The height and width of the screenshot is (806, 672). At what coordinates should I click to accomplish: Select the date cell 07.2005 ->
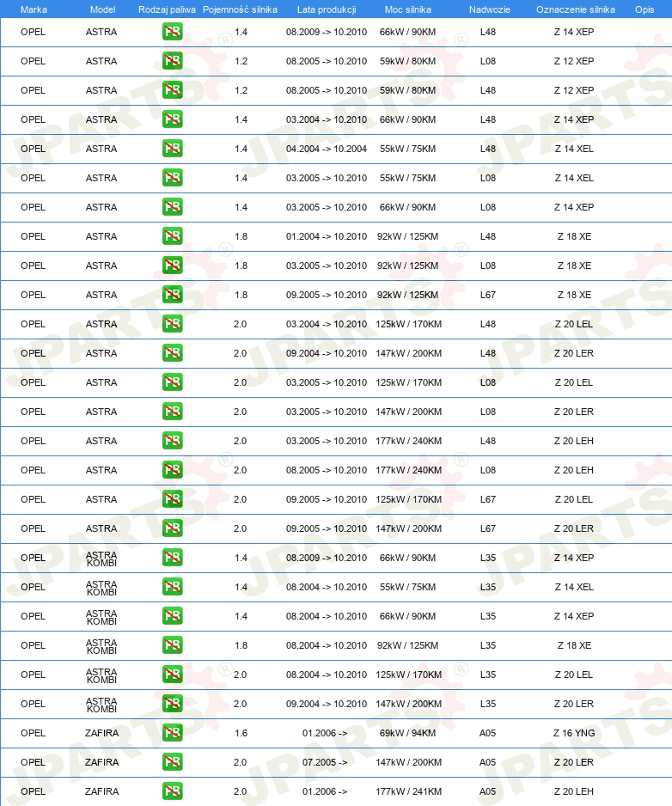325,762
